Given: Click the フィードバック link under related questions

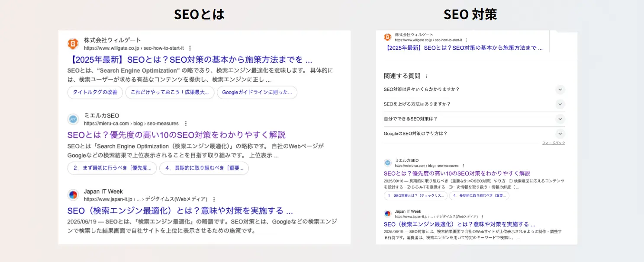Looking at the screenshot, I should 553,143.
